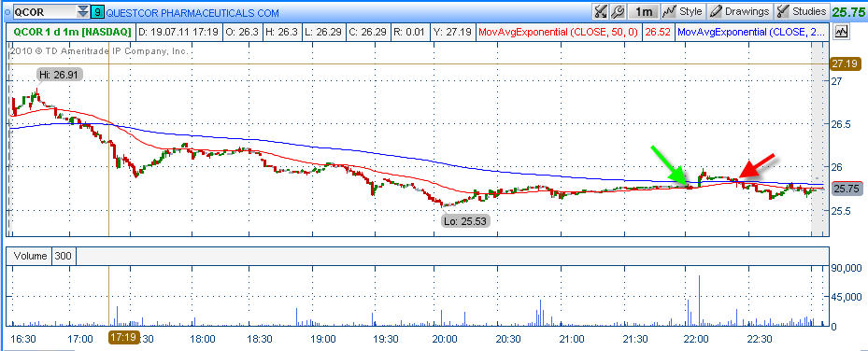Click the cyan number 9 linking icon
The width and height of the screenshot is (868, 351).
click(97, 11)
